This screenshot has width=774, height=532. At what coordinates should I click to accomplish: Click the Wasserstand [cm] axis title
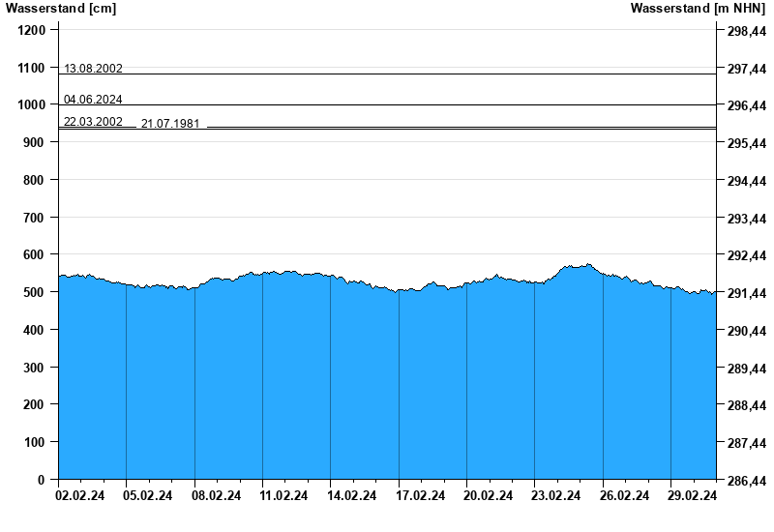pyautogui.click(x=61, y=9)
